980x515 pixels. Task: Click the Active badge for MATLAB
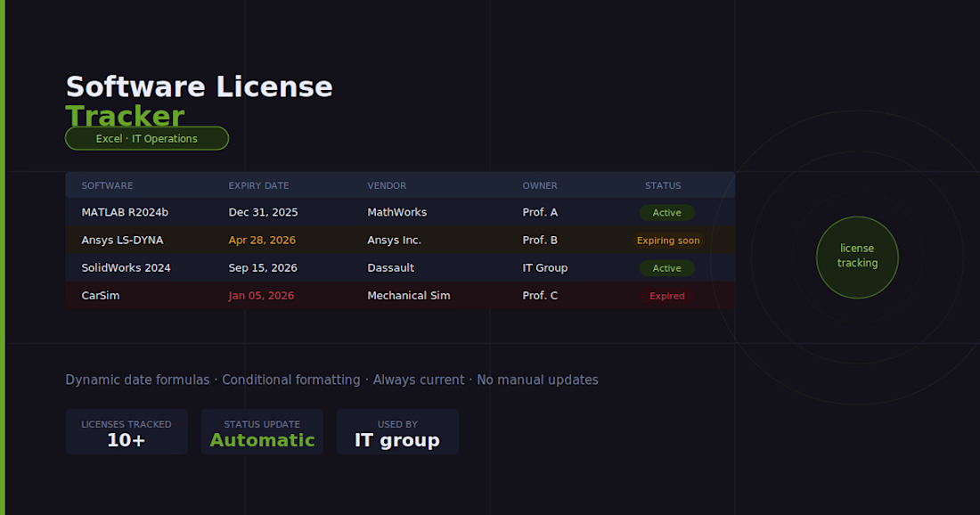click(666, 213)
